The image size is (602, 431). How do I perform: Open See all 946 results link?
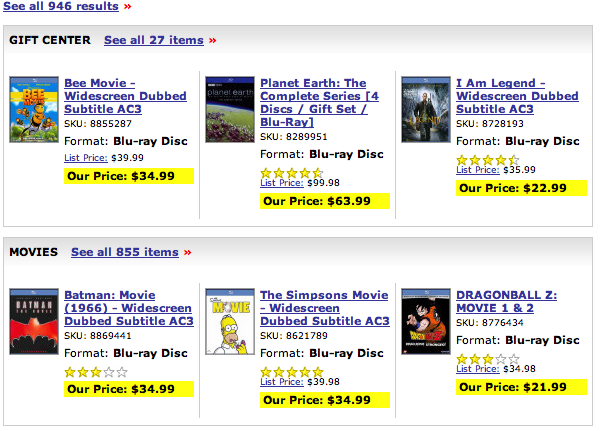(x=62, y=6)
